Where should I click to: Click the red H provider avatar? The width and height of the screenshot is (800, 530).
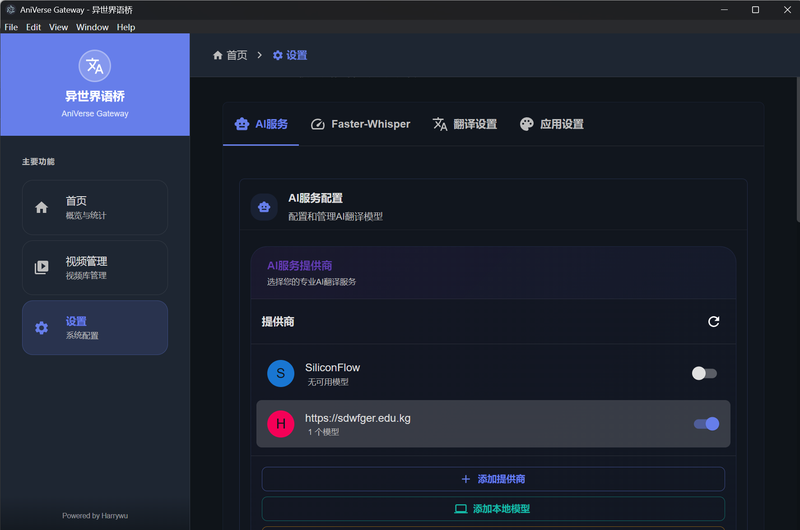click(x=281, y=424)
